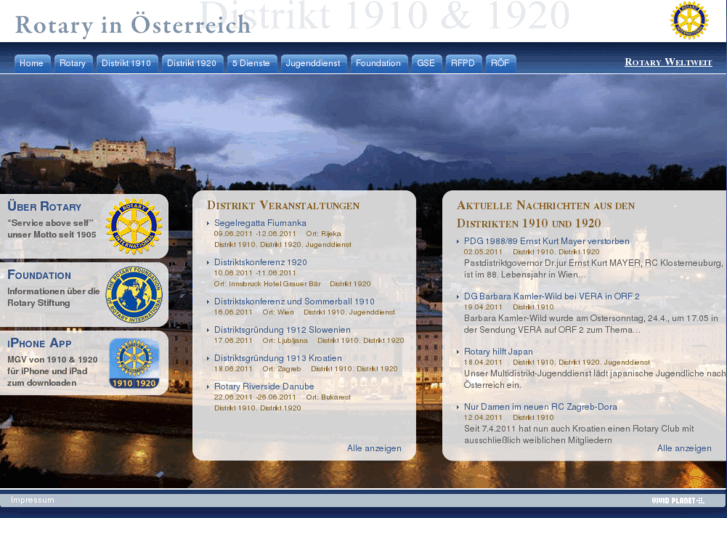The height and width of the screenshot is (545, 727).
Task: Click the bullet arrow beside Distriktsgründung 1912 Slowenien
Action: [208, 330]
